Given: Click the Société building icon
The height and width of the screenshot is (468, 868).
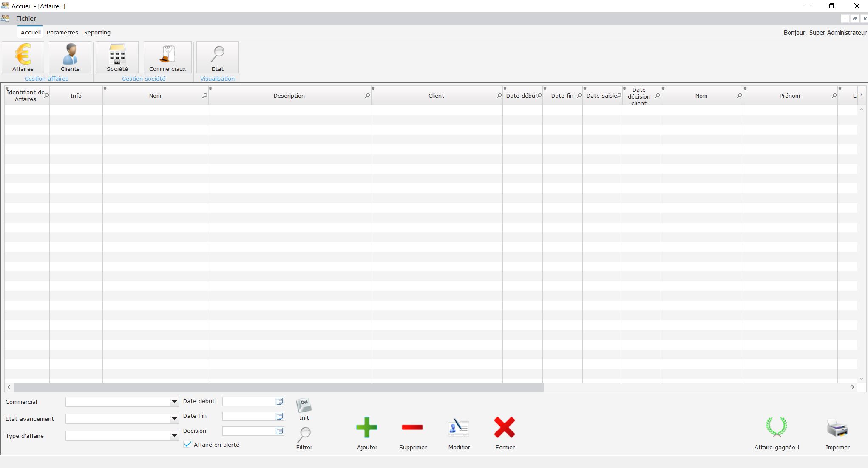Looking at the screenshot, I should (x=117, y=57).
